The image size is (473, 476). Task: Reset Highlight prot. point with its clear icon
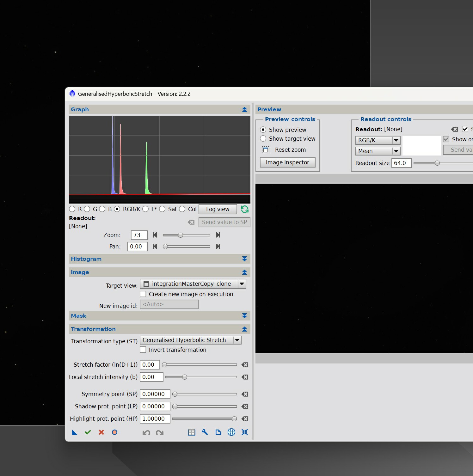[245, 419]
